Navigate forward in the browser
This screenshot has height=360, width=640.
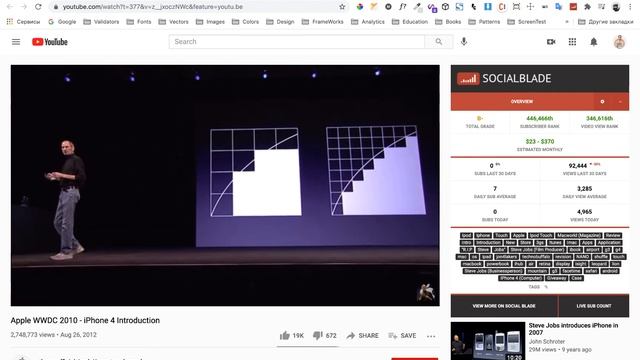(24, 7)
